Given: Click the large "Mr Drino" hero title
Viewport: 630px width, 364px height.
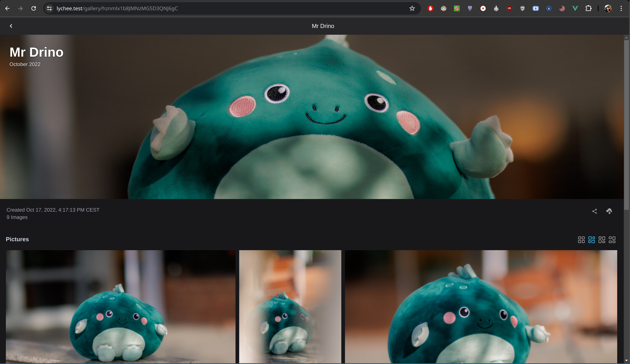Looking at the screenshot, I should [x=37, y=52].
